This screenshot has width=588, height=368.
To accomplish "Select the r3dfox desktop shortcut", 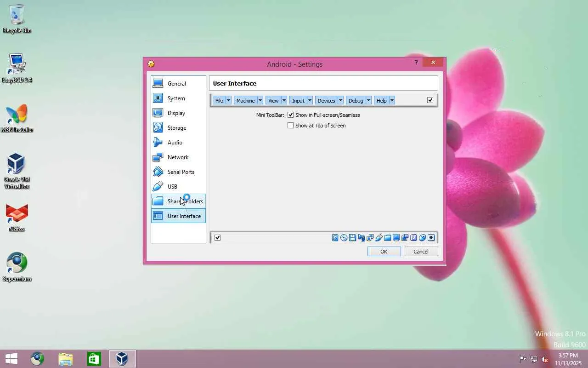I will (17, 218).
